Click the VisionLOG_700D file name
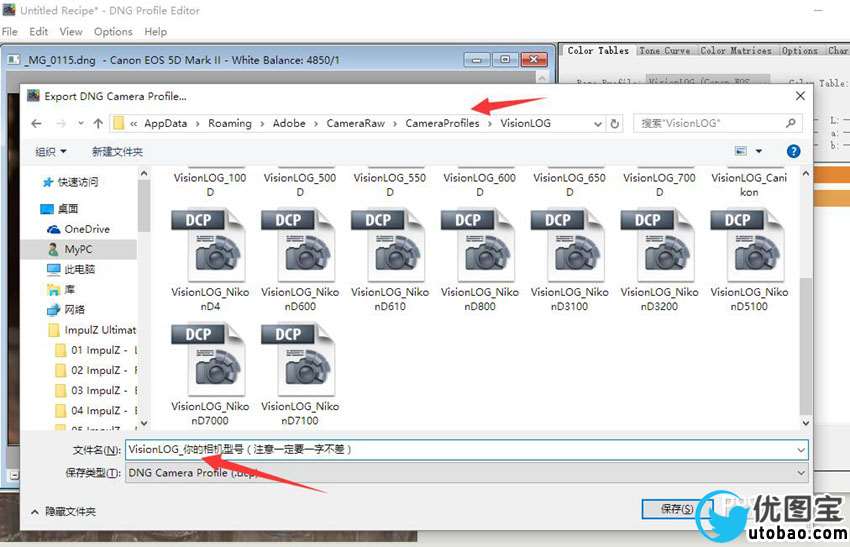 (659, 185)
